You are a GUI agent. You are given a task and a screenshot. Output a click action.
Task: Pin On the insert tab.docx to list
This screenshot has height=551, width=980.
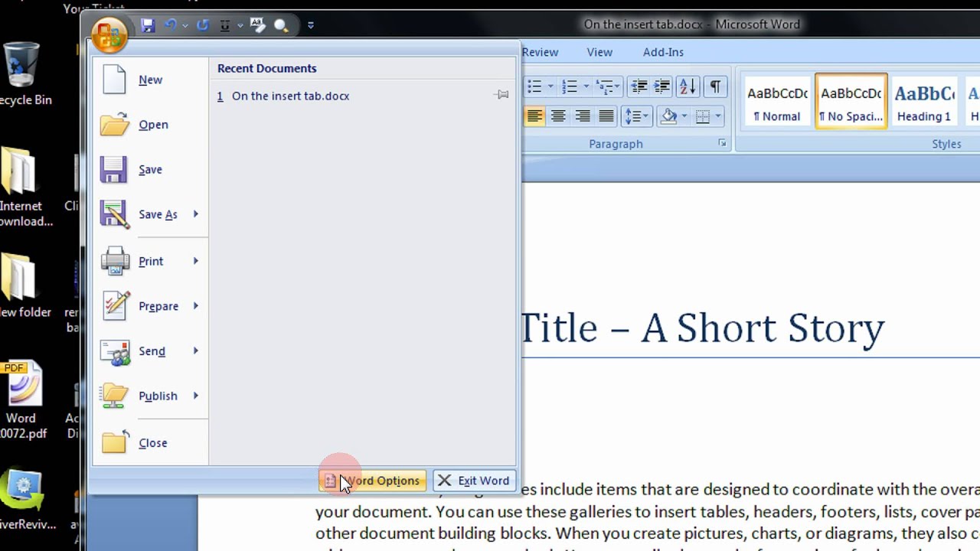tap(501, 95)
